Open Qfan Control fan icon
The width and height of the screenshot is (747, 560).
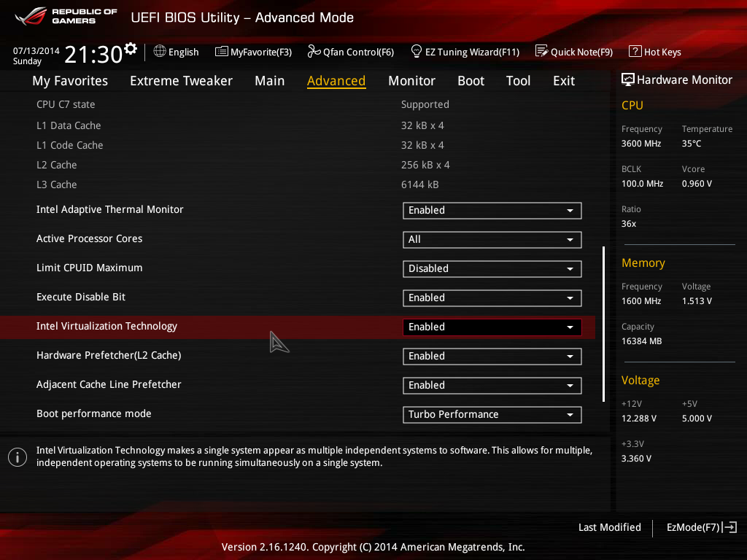point(314,52)
